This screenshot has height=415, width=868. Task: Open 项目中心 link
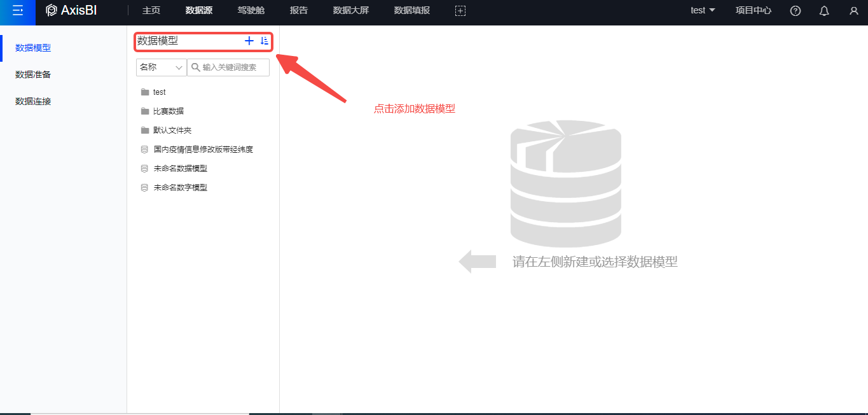(753, 10)
